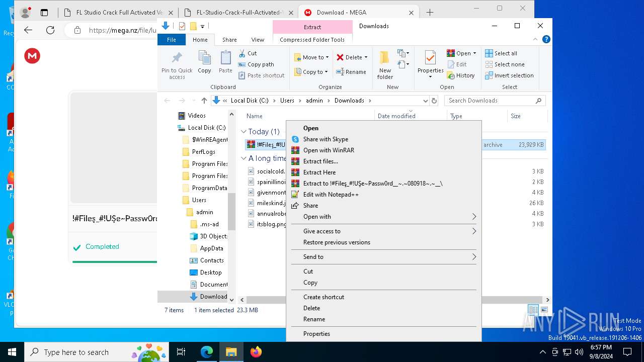The width and height of the screenshot is (644, 362).
Task: Collapse the ribbon with the chevron
Action: 535,39
